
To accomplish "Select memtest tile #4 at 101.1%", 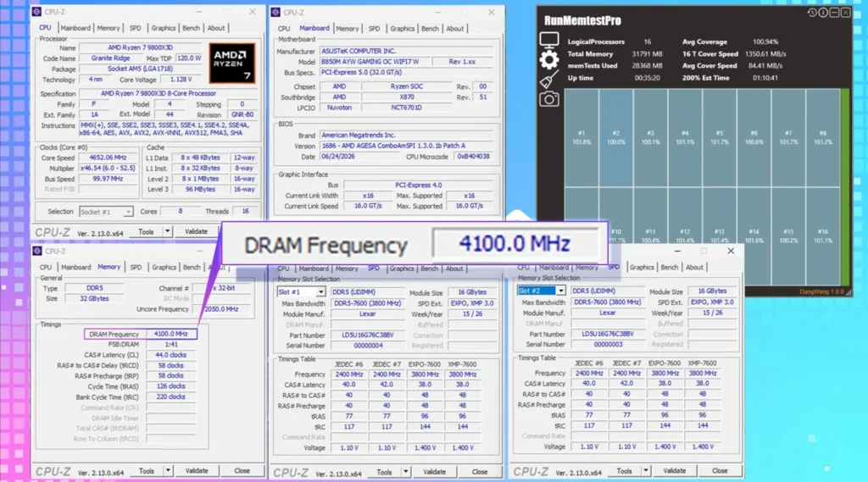I will 685,138.
